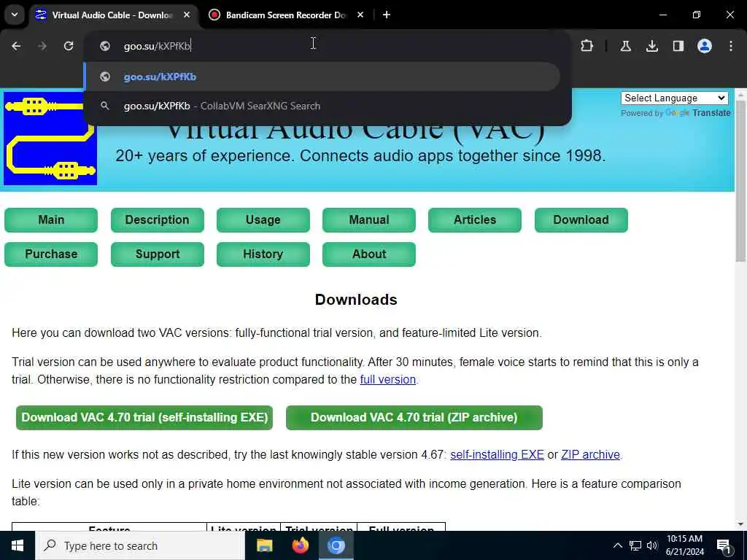Open the Chrome three-dot menu
Screen dimensions: 747x560
coord(731,46)
